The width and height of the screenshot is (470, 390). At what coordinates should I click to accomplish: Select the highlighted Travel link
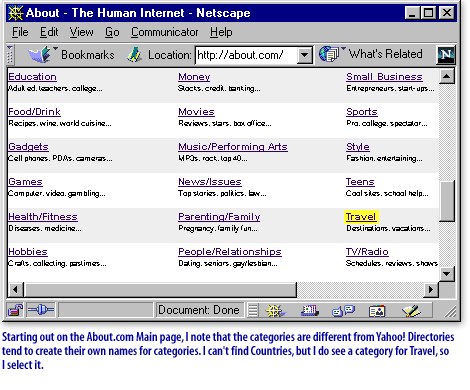tap(361, 217)
